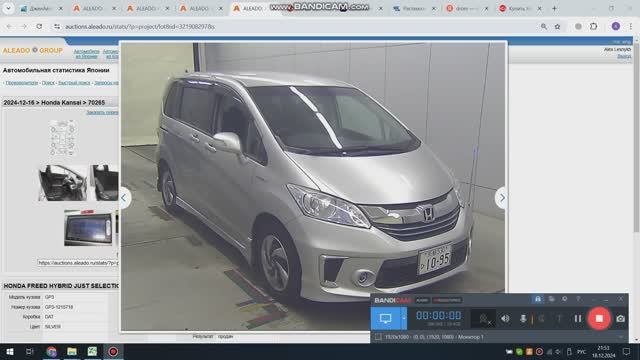This screenshot has width=640, height=360.
Task: Open the zoom magnifier icon in address bar
Action: point(544,26)
